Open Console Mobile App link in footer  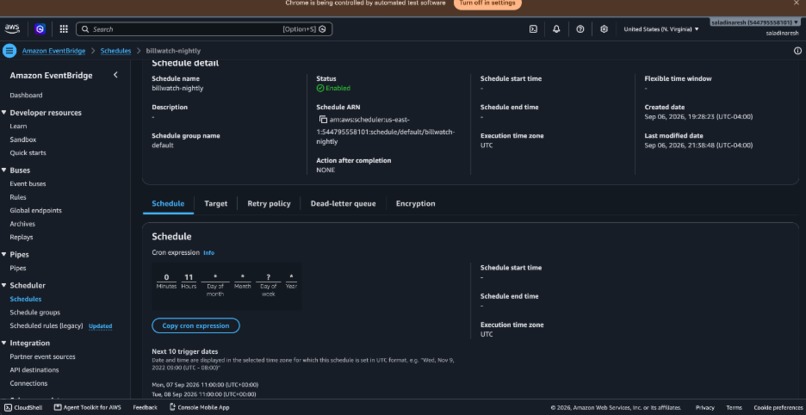tap(199, 407)
